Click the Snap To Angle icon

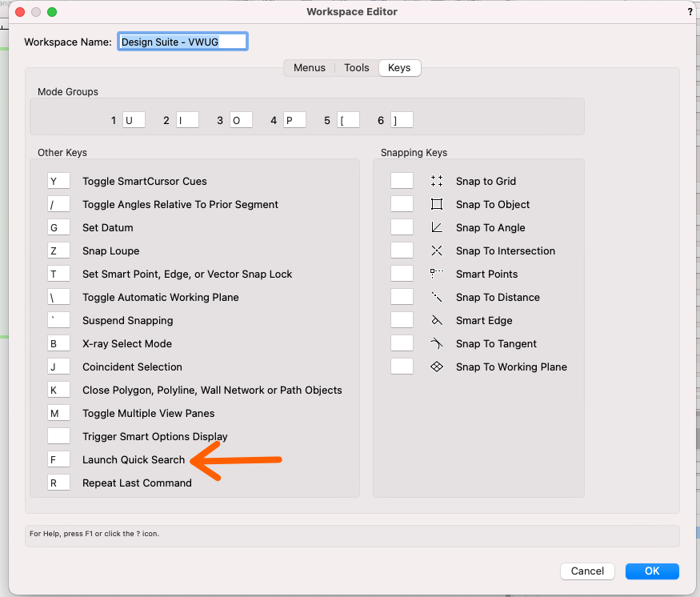tap(437, 227)
